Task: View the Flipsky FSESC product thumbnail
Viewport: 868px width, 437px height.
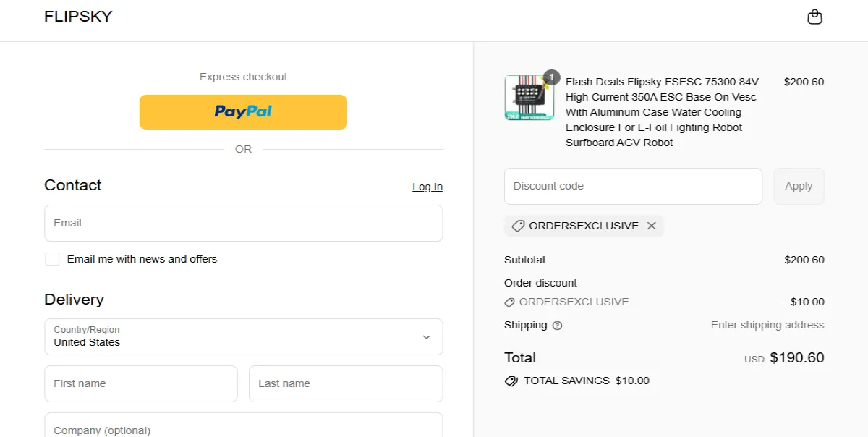Action: 529,96
